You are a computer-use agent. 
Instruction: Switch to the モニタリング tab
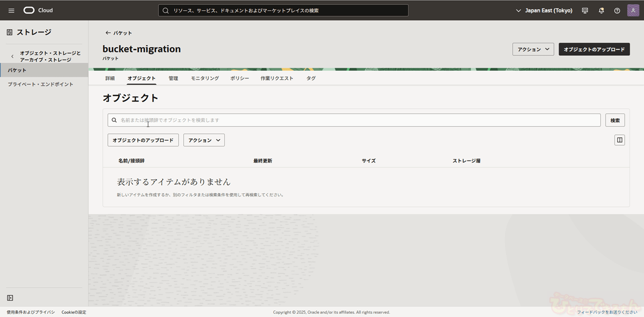[205, 78]
